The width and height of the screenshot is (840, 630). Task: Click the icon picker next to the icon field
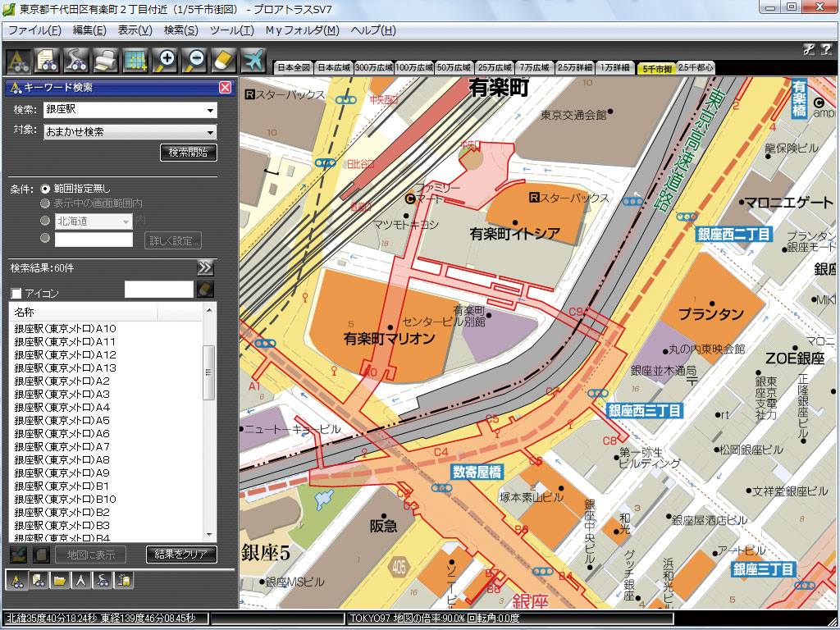205,290
